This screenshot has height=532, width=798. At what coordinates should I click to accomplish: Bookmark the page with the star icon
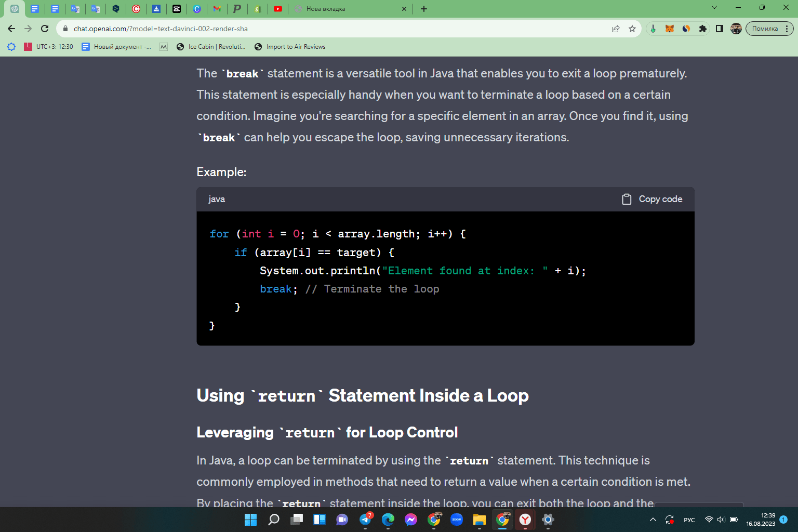click(x=632, y=29)
